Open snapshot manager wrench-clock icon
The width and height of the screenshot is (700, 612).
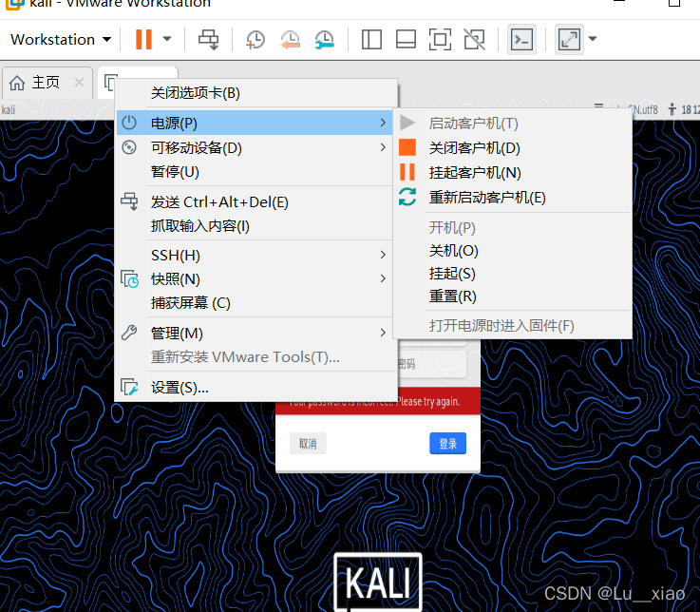tap(325, 39)
